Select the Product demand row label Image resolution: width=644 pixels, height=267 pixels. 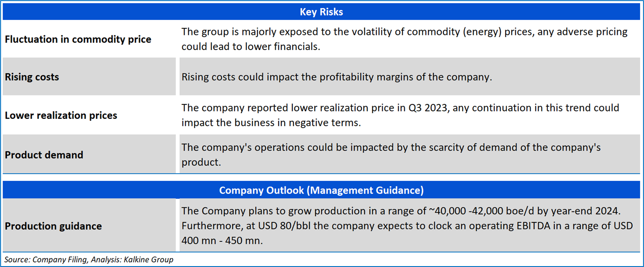coord(44,155)
